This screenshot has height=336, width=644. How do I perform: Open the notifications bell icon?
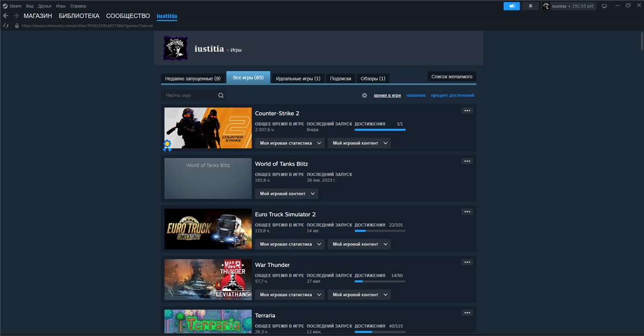530,6
